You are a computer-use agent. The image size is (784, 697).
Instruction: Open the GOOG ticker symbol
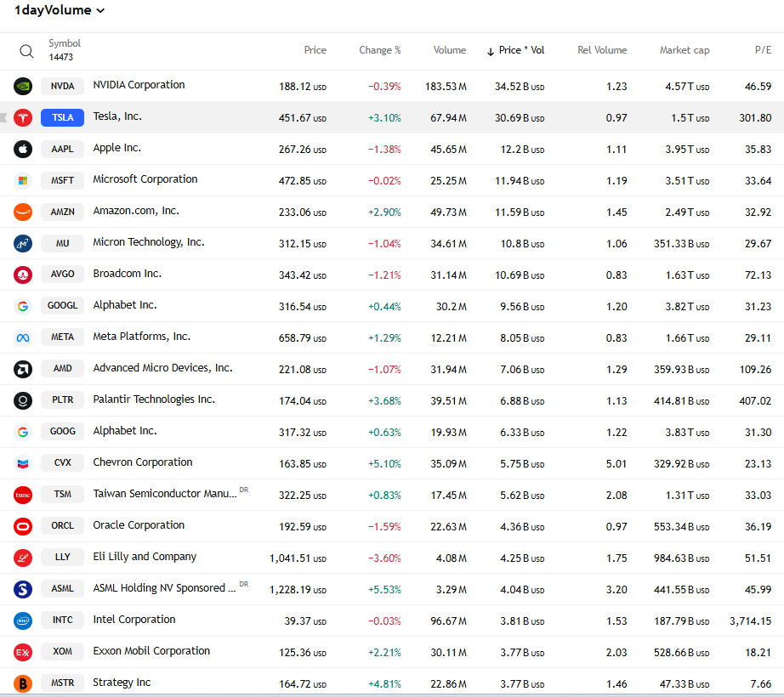(x=63, y=431)
